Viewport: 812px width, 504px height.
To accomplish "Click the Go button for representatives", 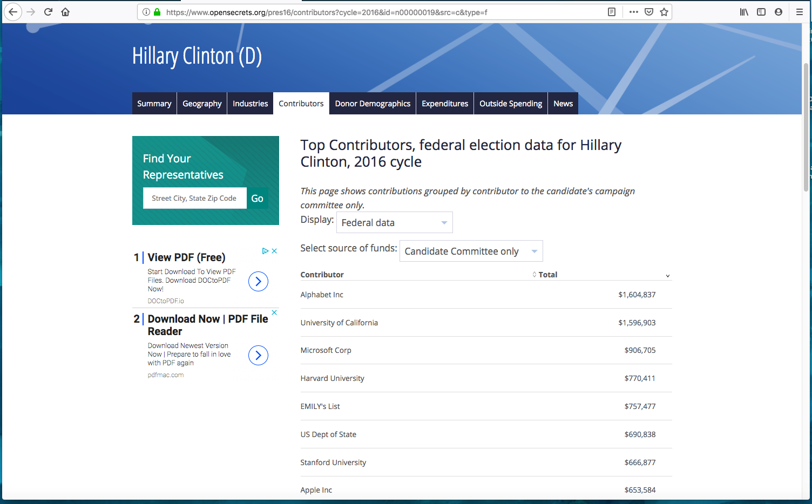I will (258, 198).
